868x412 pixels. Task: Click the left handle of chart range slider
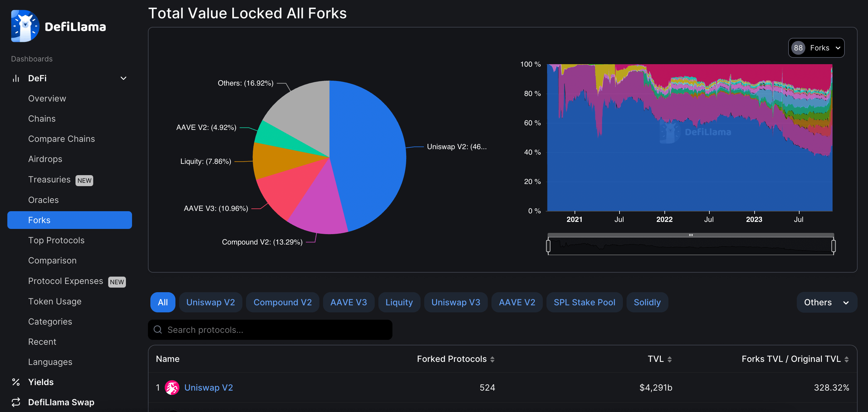548,246
